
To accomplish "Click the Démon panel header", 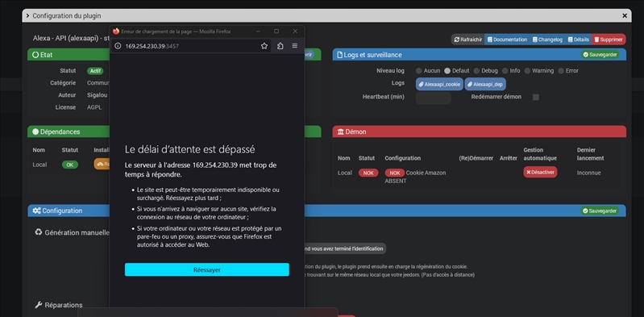I will [x=480, y=131].
